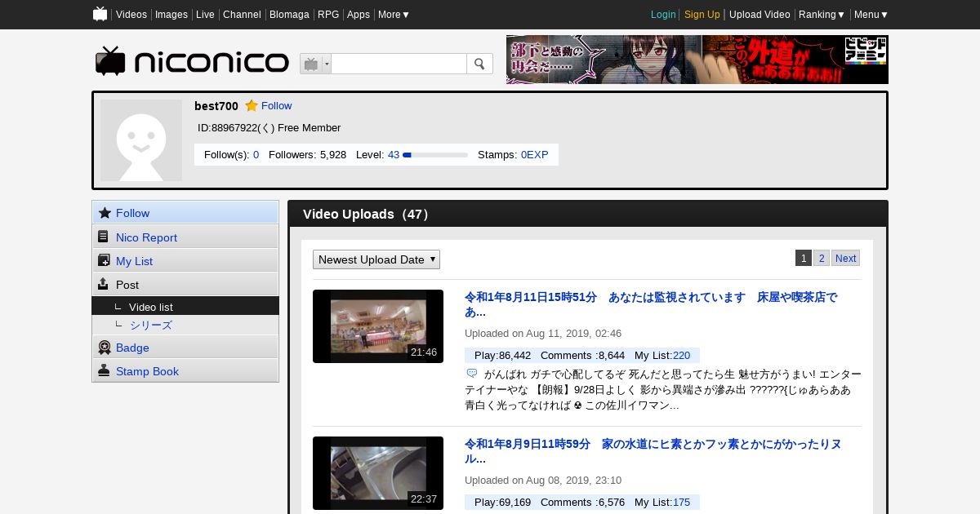The height and width of the screenshot is (514, 980).
Task: Click Followers: 5,928 text
Action: [x=307, y=154]
